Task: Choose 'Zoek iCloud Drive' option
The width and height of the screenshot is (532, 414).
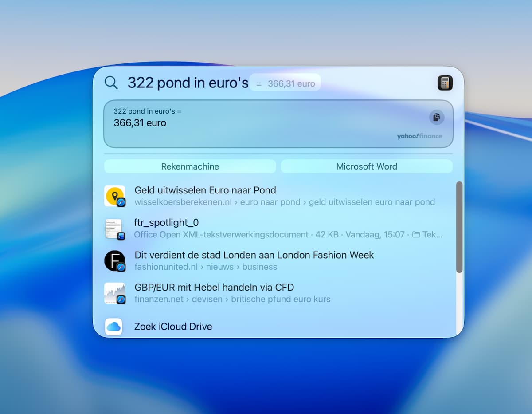Action: click(173, 327)
